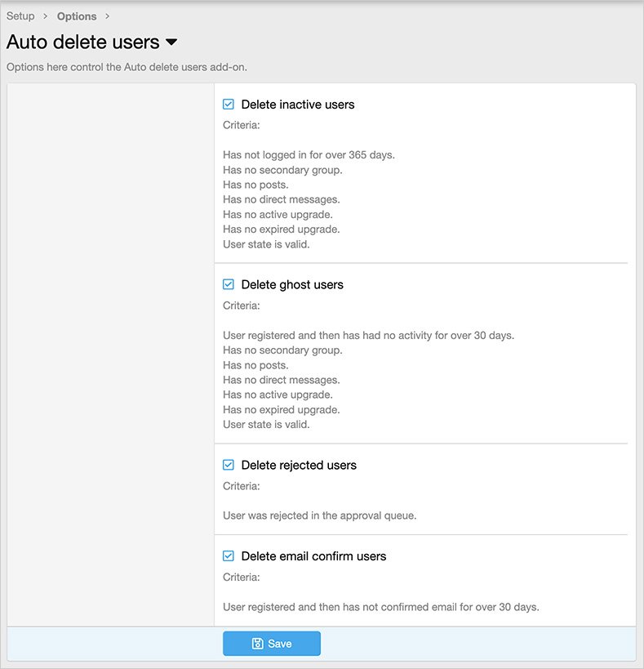This screenshot has height=669, width=644.
Task: Click the floppy disk icon on Save
Action: point(257,644)
